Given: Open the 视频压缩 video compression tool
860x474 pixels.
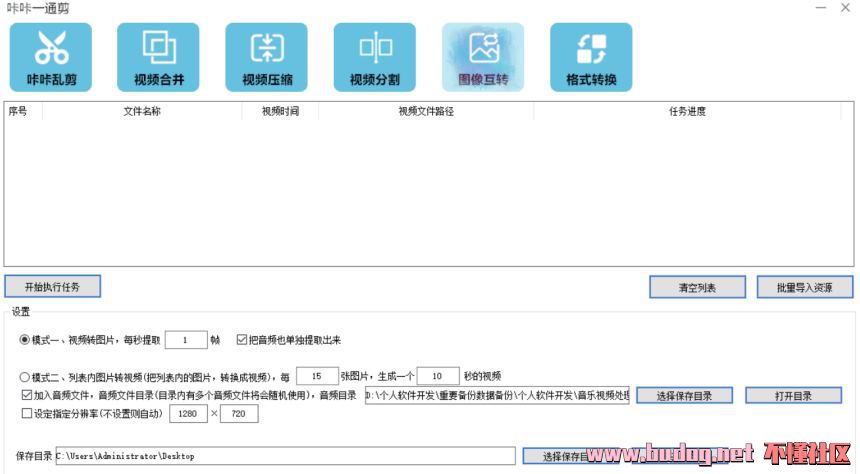Looking at the screenshot, I should 266,57.
